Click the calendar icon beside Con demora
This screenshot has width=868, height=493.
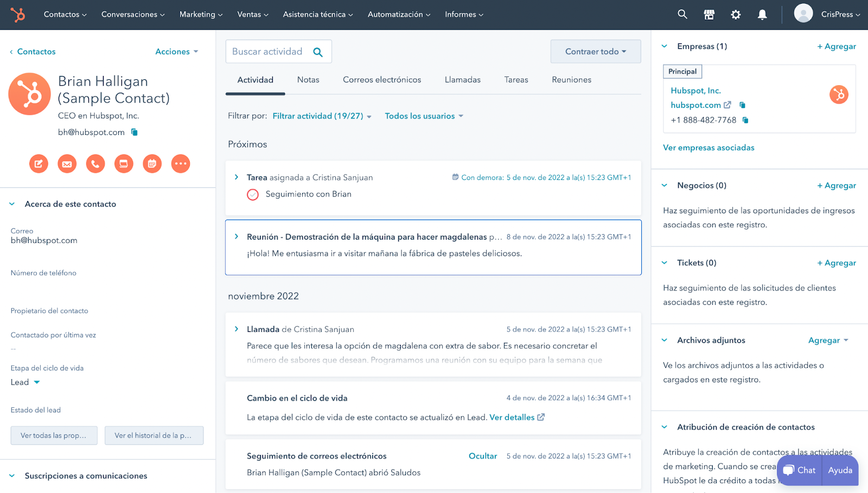click(456, 177)
